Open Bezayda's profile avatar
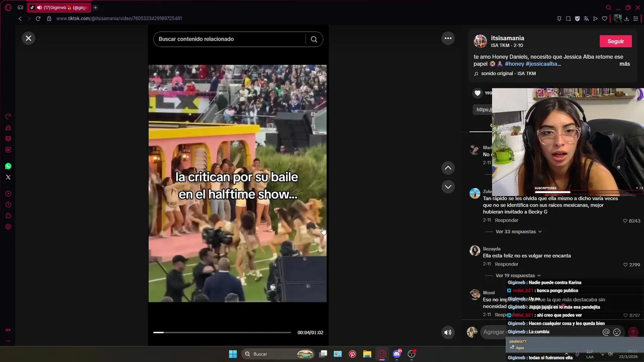This screenshot has height=362, width=644. [x=475, y=251]
